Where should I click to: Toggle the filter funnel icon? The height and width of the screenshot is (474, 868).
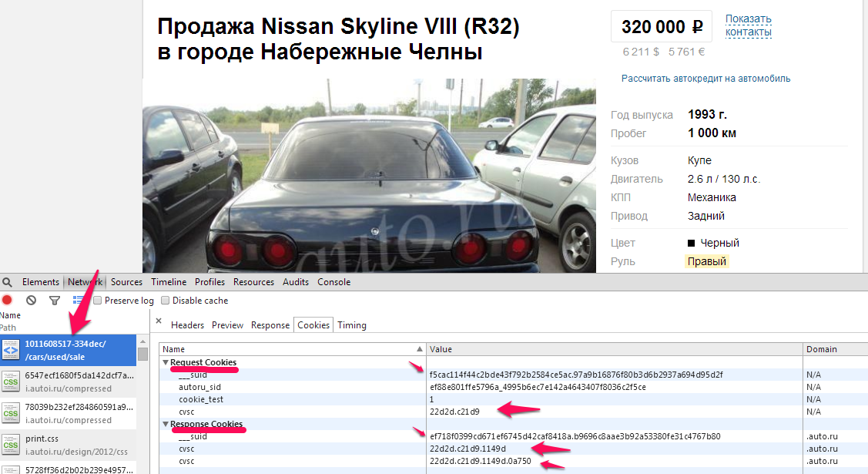coord(54,300)
